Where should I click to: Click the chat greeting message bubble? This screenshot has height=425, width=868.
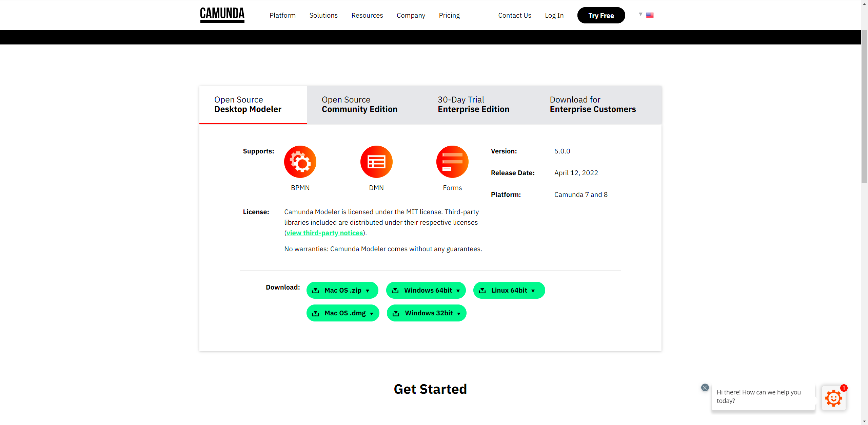coord(763,396)
